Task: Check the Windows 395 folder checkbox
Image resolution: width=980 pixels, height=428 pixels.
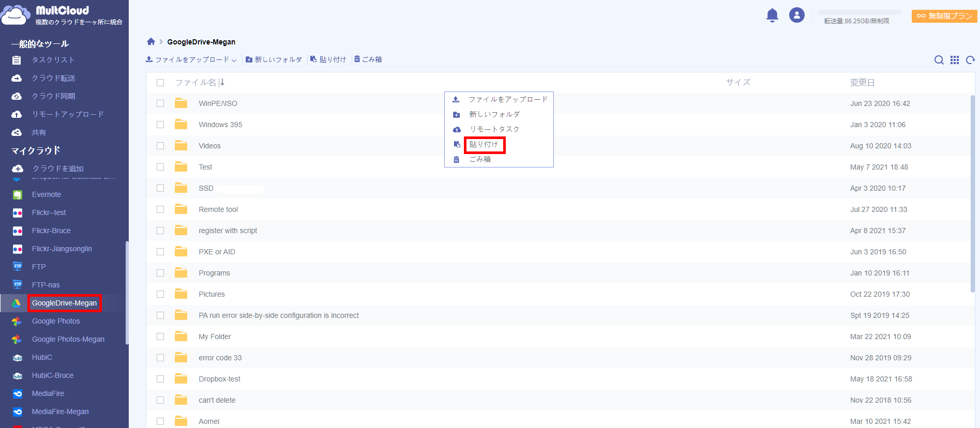Action: pyautogui.click(x=160, y=125)
